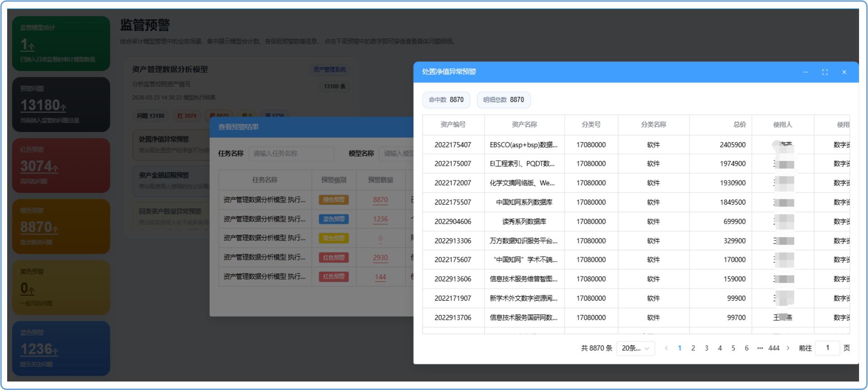Click the ellipsis to jump more pages
Screen dimensions: 868x390
(760, 348)
